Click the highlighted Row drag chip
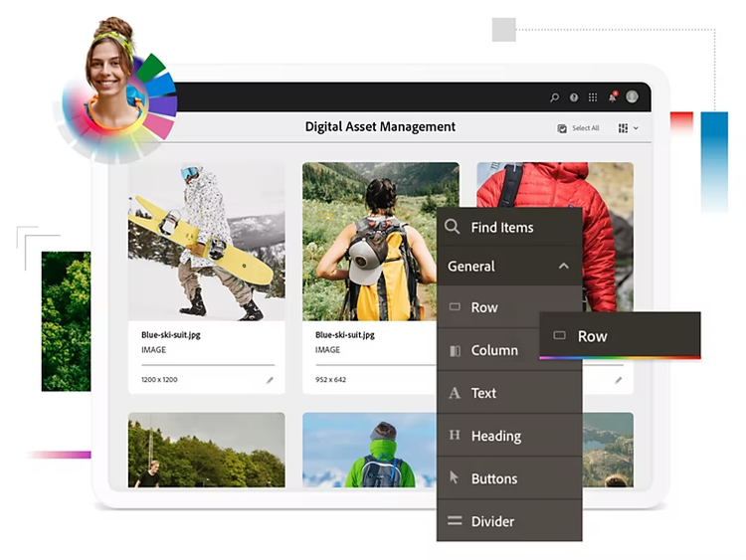The image size is (746, 560). [620, 336]
